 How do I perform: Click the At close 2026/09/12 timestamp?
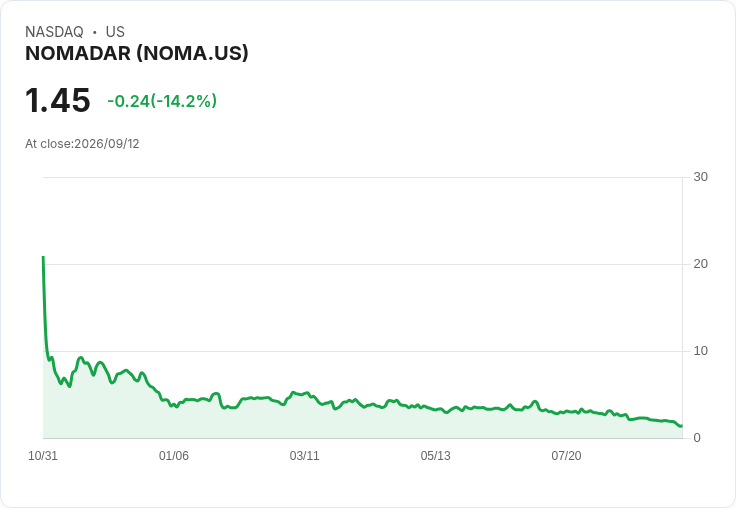[x=82, y=144]
